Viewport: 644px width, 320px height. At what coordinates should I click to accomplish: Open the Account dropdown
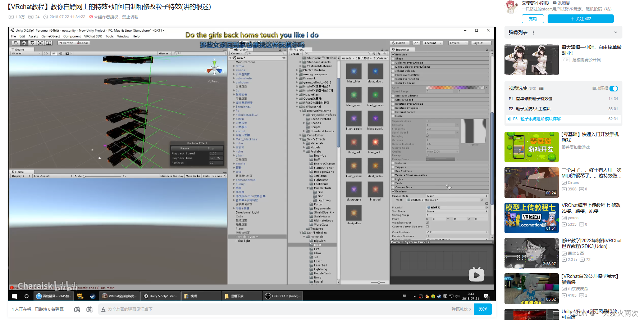[x=433, y=43]
